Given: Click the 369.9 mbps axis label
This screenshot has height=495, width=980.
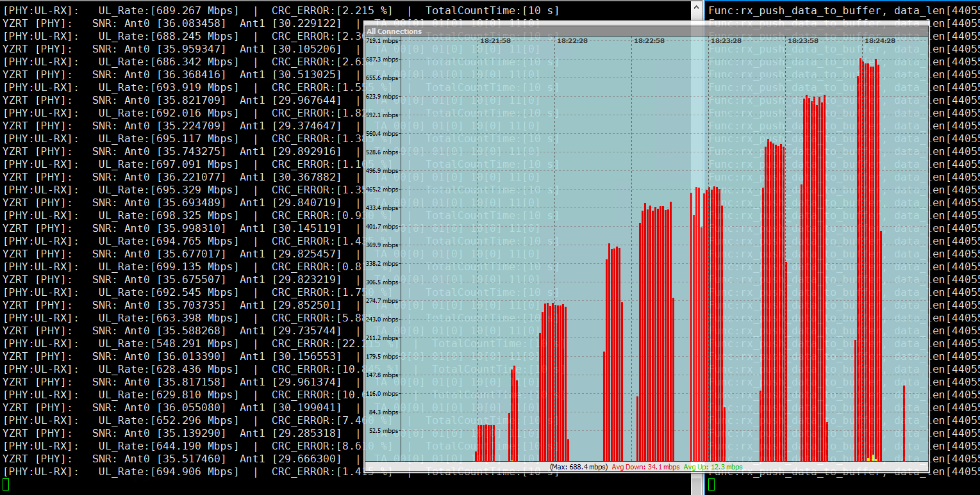Looking at the screenshot, I should pyautogui.click(x=382, y=245).
